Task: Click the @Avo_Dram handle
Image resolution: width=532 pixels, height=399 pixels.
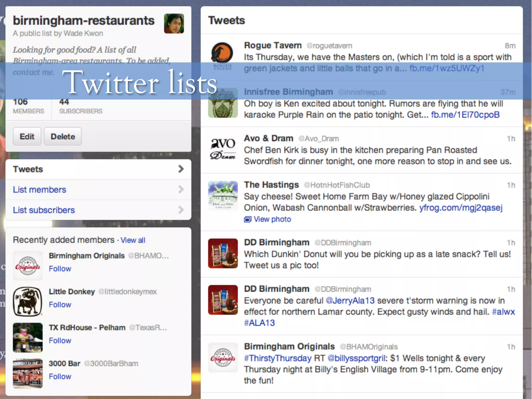Action: click(319, 139)
